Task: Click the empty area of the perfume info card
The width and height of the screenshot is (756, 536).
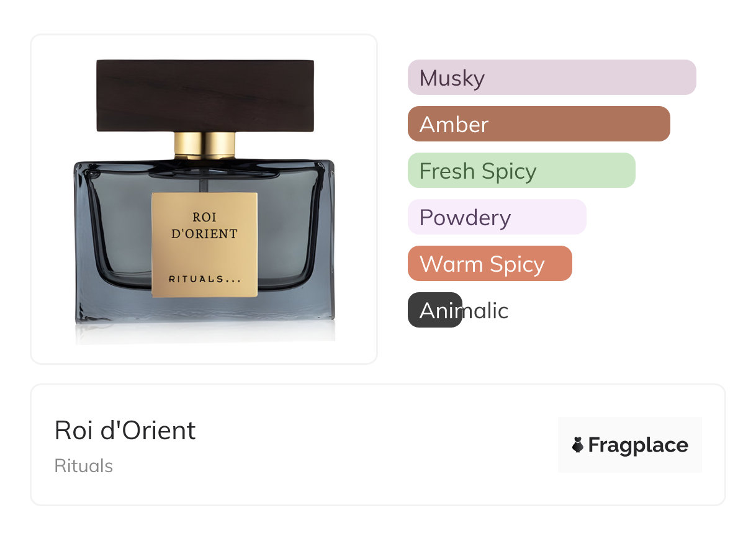Action: pyautogui.click(x=372, y=445)
